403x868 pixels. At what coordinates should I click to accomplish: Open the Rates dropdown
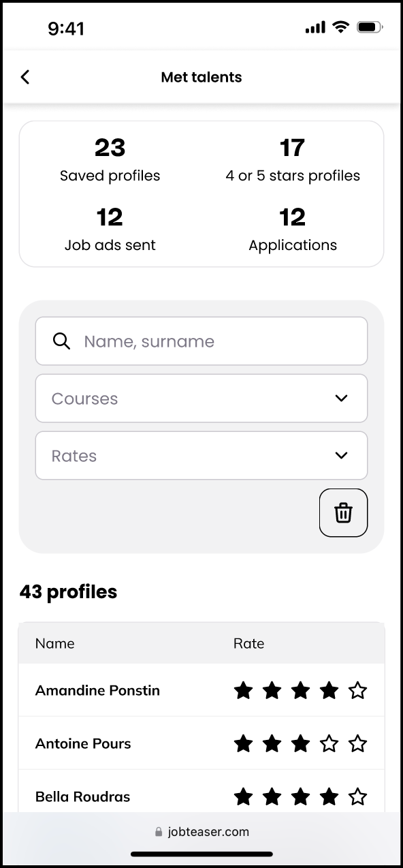click(x=201, y=455)
